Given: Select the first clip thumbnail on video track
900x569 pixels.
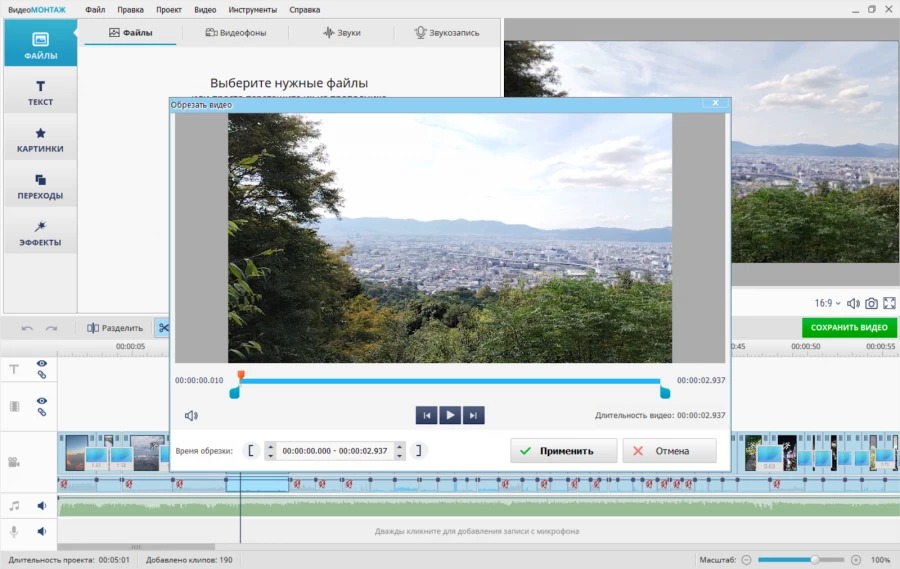Looking at the screenshot, I should pos(76,453).
